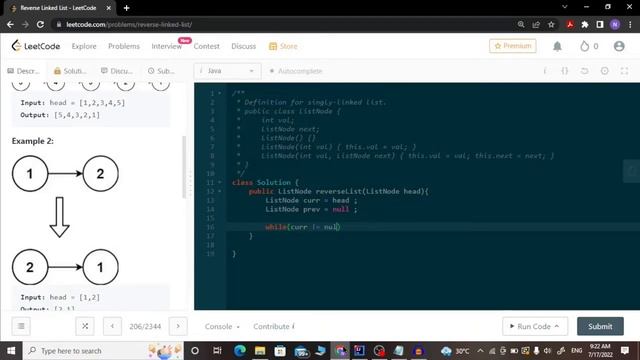The image size is (640, 360).
Task: Open Microsoft Edge from the taskbar
Action: [240, 351]
